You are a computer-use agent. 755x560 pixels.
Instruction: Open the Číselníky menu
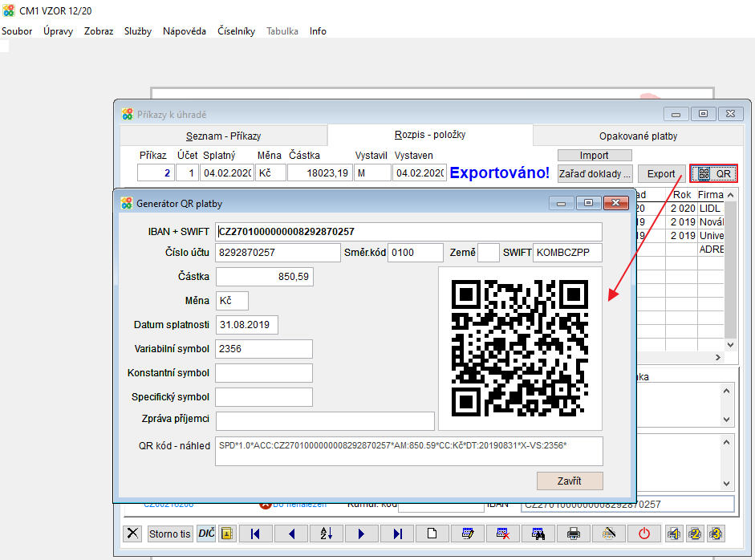click(x=237, y=31)
